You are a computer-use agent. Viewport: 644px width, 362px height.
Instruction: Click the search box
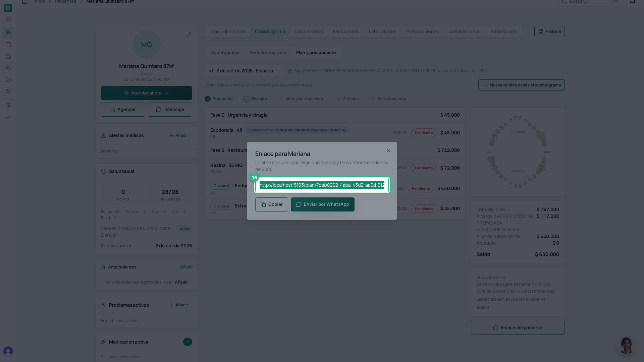coord(591,2)
